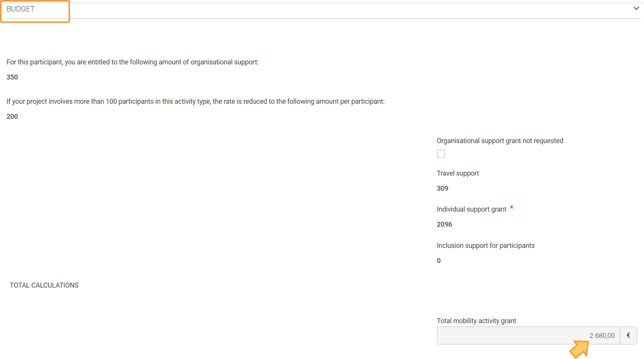
Task: Click the "For this participant" entitlement sentence
Action: pyautogui.click(x=132, y=62)
